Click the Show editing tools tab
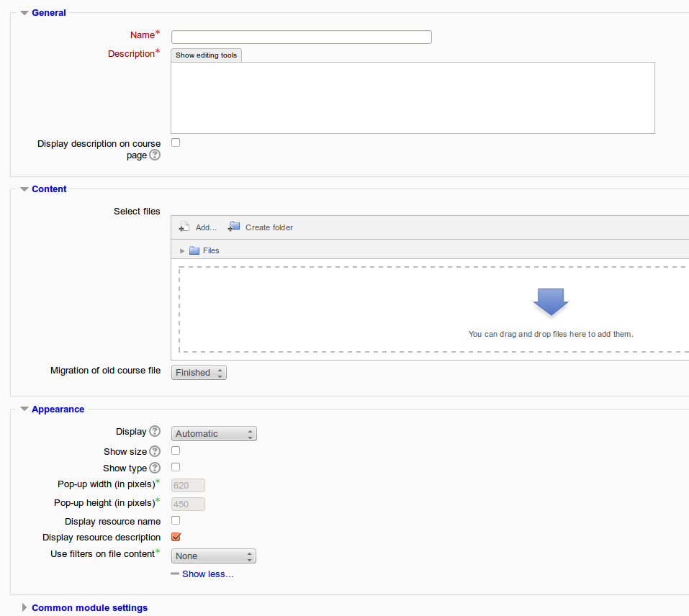The image size is (689, 616). click(x=206, y=55)
